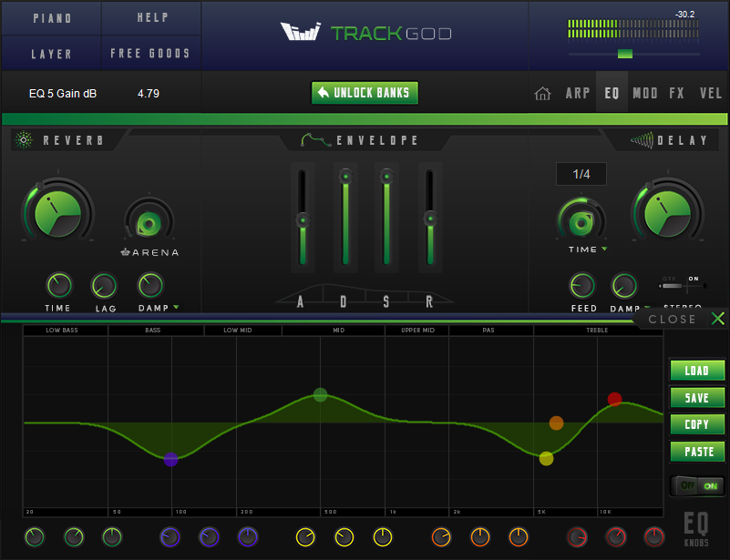This screenshot has height=560, width=730.
Task: Select the green EQ band node
Action: (x=320, y=395)
